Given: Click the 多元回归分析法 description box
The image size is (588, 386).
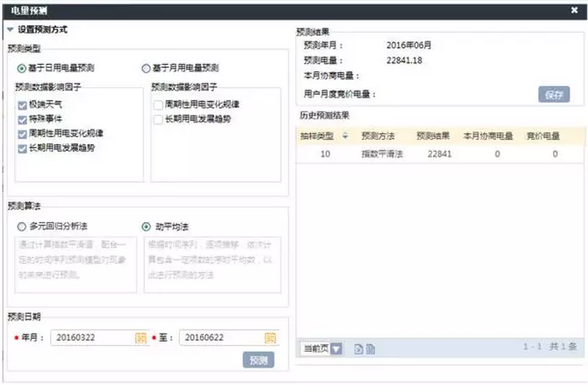Looking at the screenshot, I should 75,265.
